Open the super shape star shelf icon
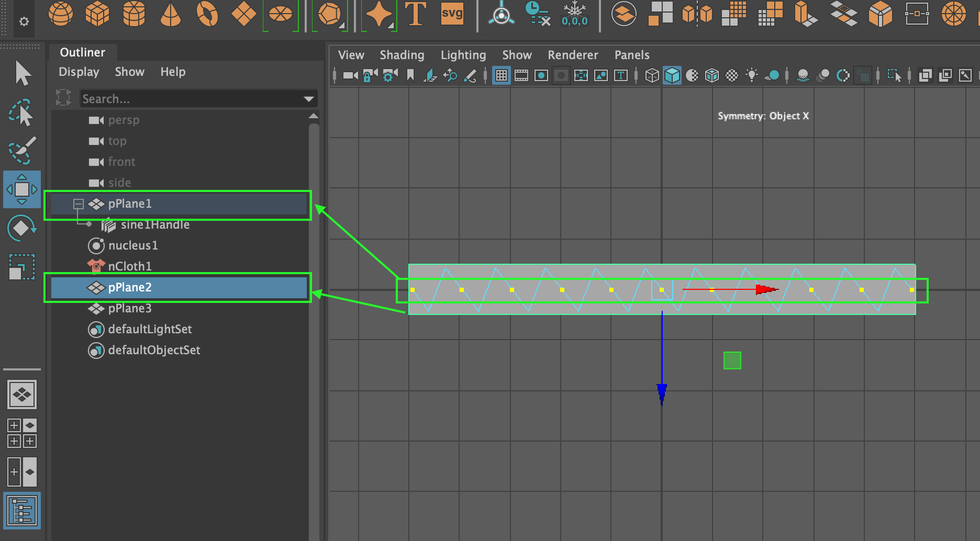The height and width of the screenshot is (541, 980). click(x=379, y=15)
